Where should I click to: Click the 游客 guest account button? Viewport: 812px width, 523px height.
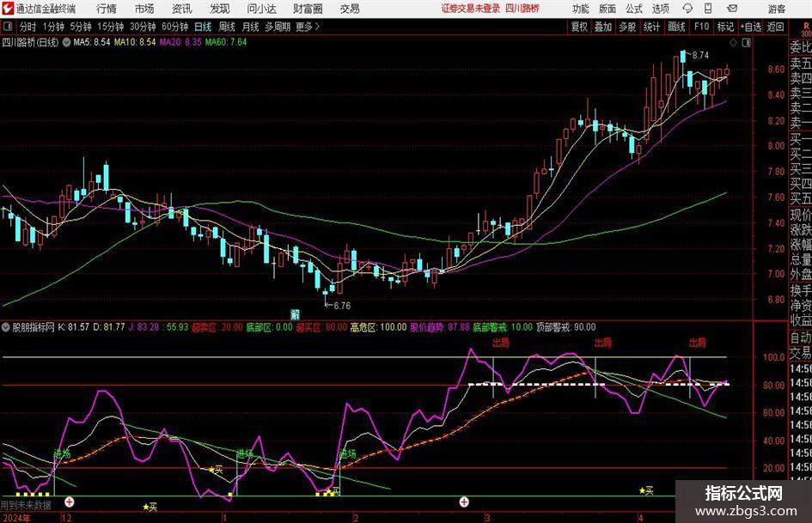tap(776, 9)
